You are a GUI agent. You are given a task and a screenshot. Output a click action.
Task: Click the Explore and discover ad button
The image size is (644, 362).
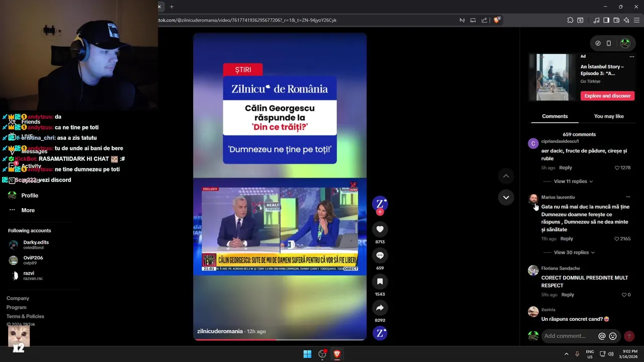607,96
